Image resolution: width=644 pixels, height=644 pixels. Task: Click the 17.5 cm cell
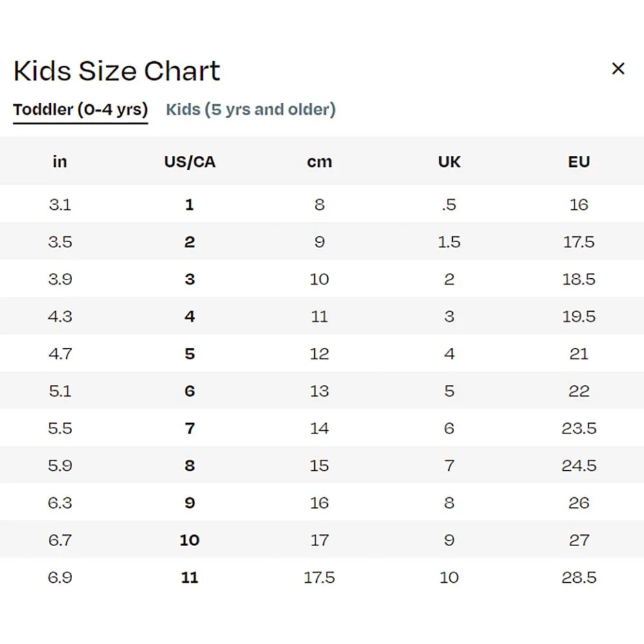tap(319, 577)
